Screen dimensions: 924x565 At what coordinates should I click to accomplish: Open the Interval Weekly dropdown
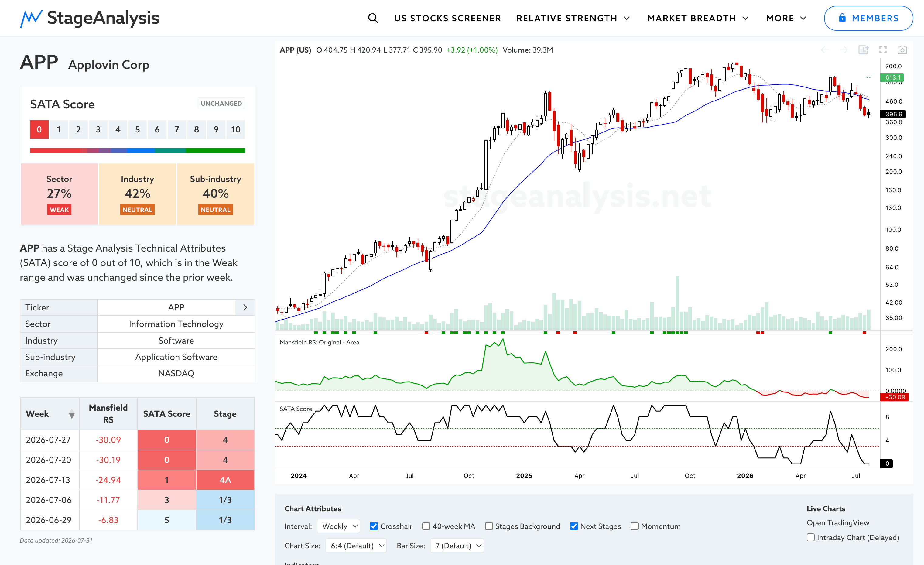(339, 526)
